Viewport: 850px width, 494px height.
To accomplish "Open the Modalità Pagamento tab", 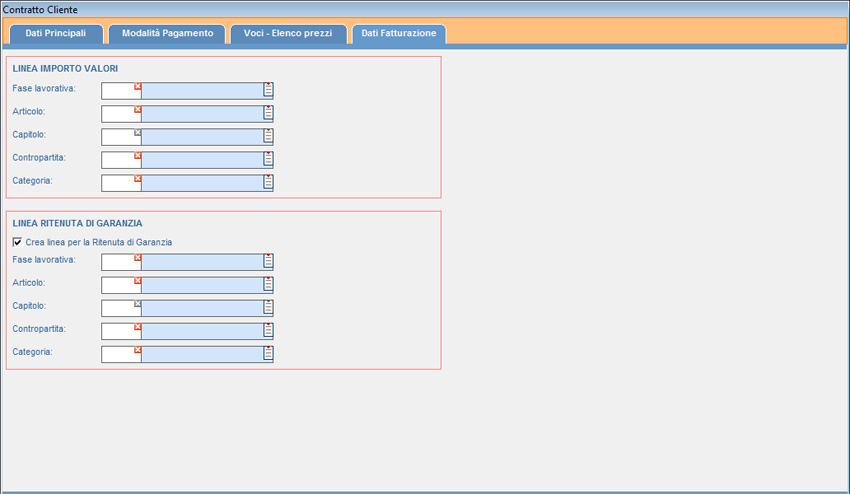I will click(167, 34).
